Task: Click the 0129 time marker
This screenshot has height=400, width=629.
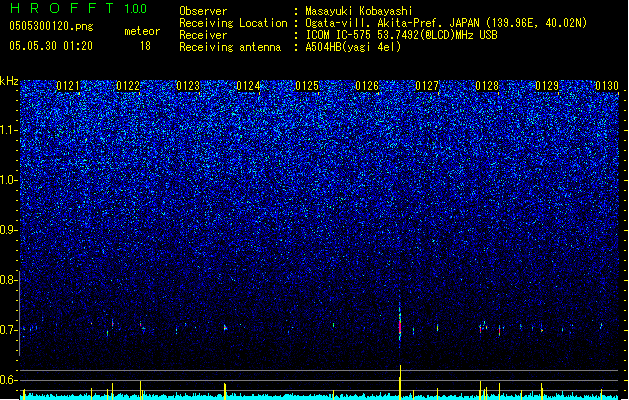Action: (547, 86)
